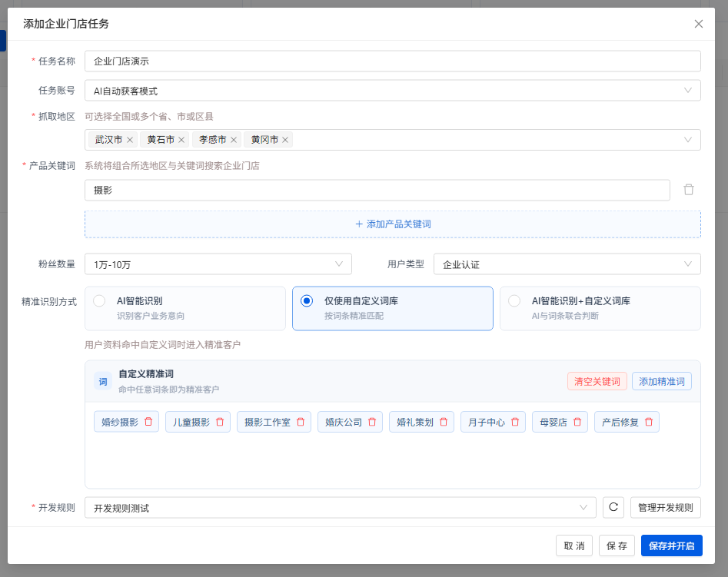Click 清空关键词 button
This screenshot has height=577, width=728.
(597, 382)
